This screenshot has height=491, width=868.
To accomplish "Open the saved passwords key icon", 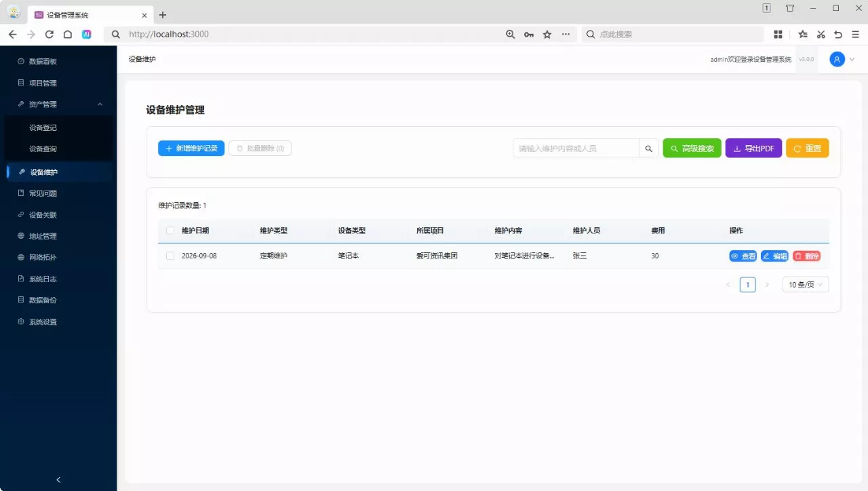I will tap(529, 35).
